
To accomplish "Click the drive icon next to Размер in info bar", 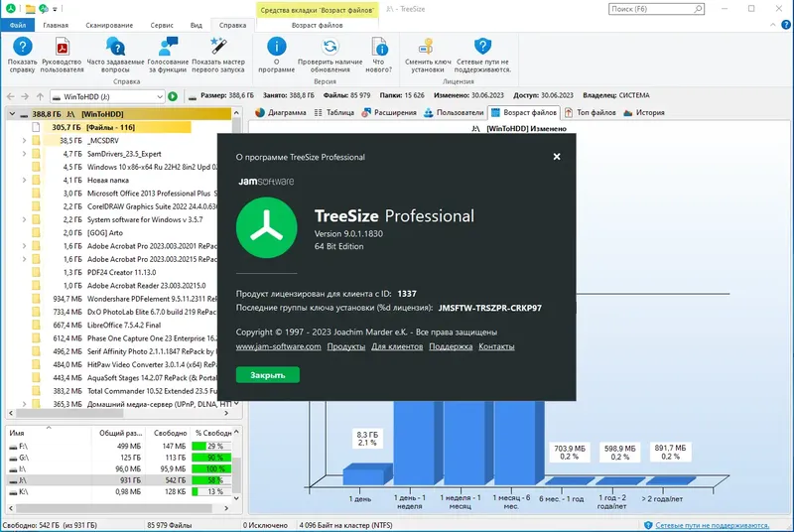I will pos(193,96).
